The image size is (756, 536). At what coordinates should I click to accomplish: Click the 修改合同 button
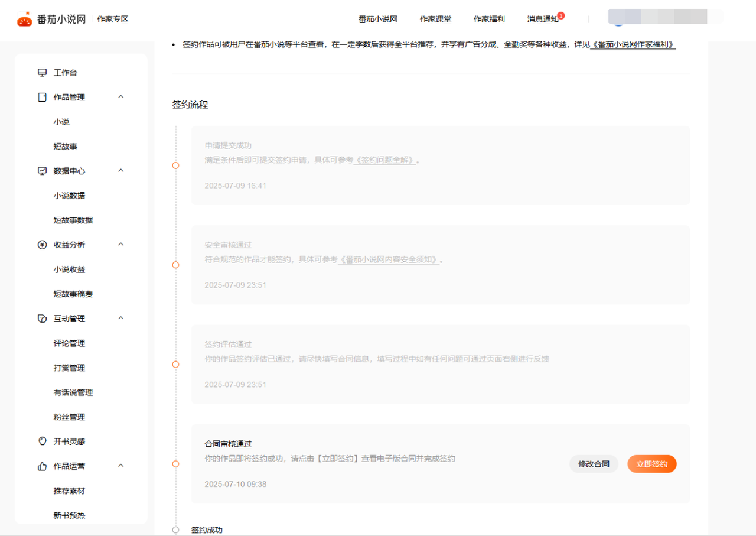pyautogui.click(x=594, y=464)
